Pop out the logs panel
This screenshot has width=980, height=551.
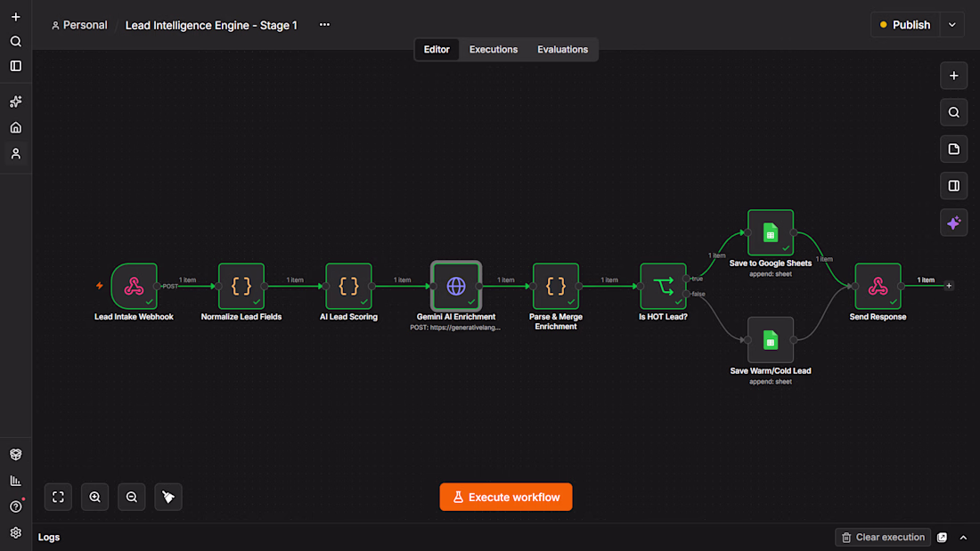[x=942, y=538]
